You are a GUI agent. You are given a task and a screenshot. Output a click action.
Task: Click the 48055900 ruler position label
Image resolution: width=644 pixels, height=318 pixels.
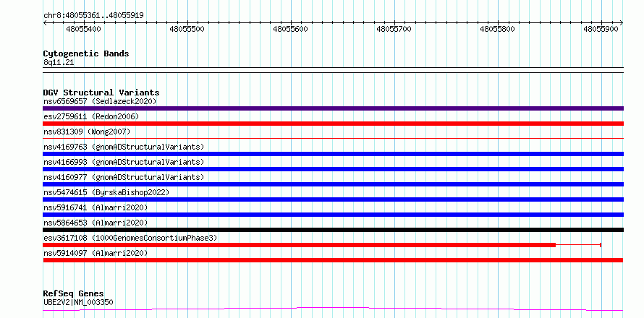601,30
